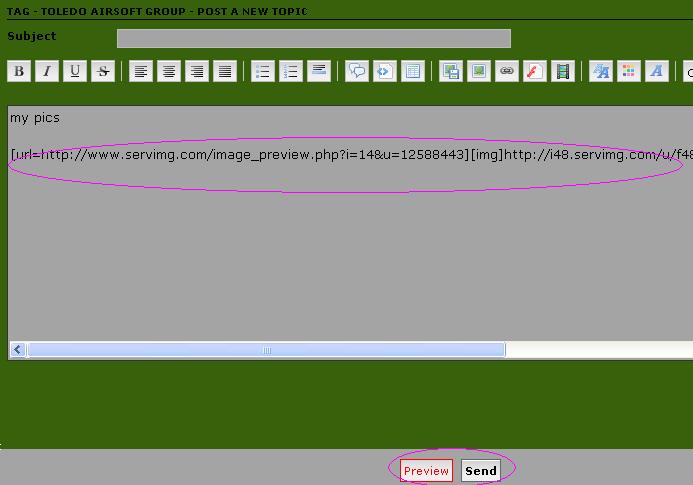Viewport: 693px width, 485px height.
Task: Click the 'my pics' text line
Action: coord(35,118)
